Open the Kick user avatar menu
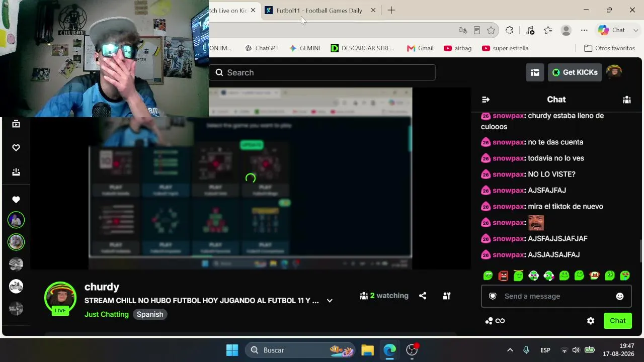644x362 pixels. [614, 72]
